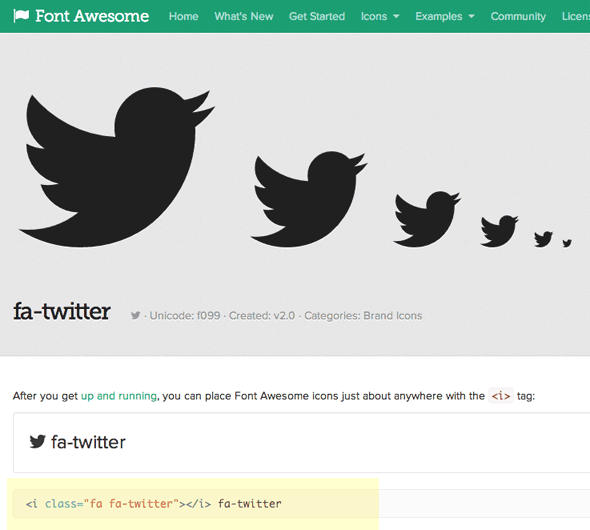Click the Created: v2.0 text
590x530 pixels.
click(262, 316)
